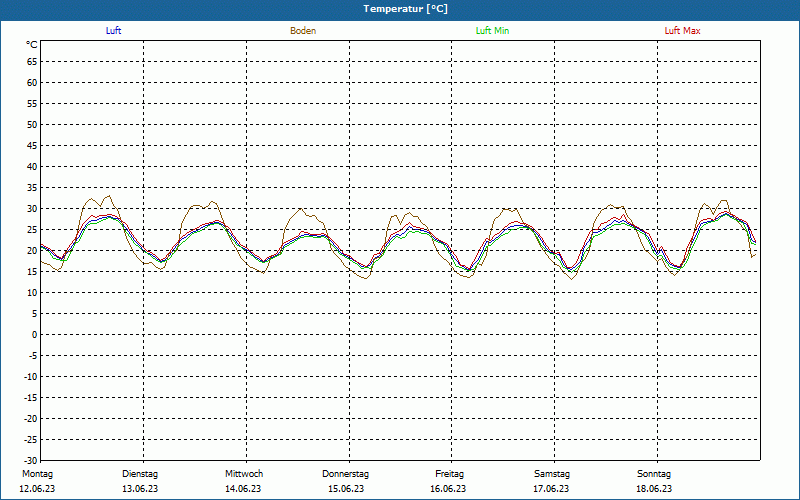Viewport: 800px width, 500px height.
Task: Click the °C unit label on axis
Action: pos(32,45)
